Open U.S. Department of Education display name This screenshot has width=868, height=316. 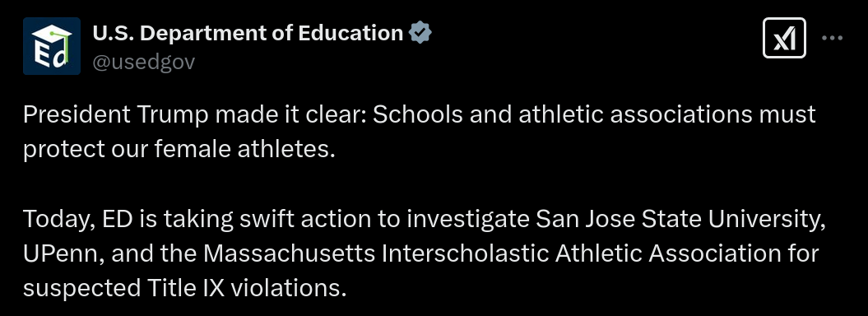pos(248,33)
